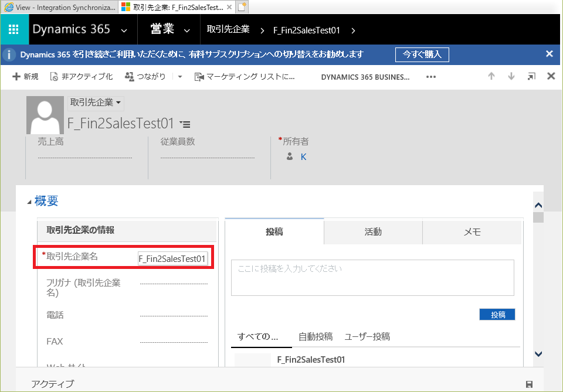
Task: Switch to the メモ tab
Action: point(472,232)
